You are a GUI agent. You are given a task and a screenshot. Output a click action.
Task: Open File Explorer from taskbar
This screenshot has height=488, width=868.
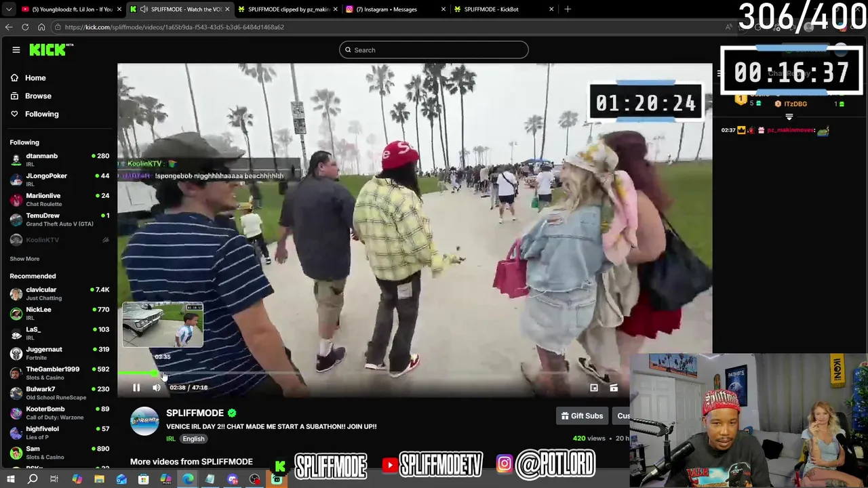99,479
